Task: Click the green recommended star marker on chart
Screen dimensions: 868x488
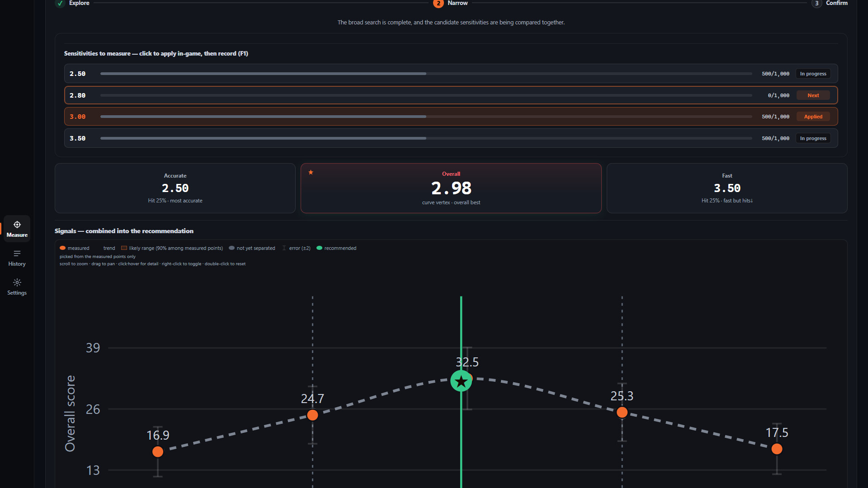Action: [x=461, y=381]
